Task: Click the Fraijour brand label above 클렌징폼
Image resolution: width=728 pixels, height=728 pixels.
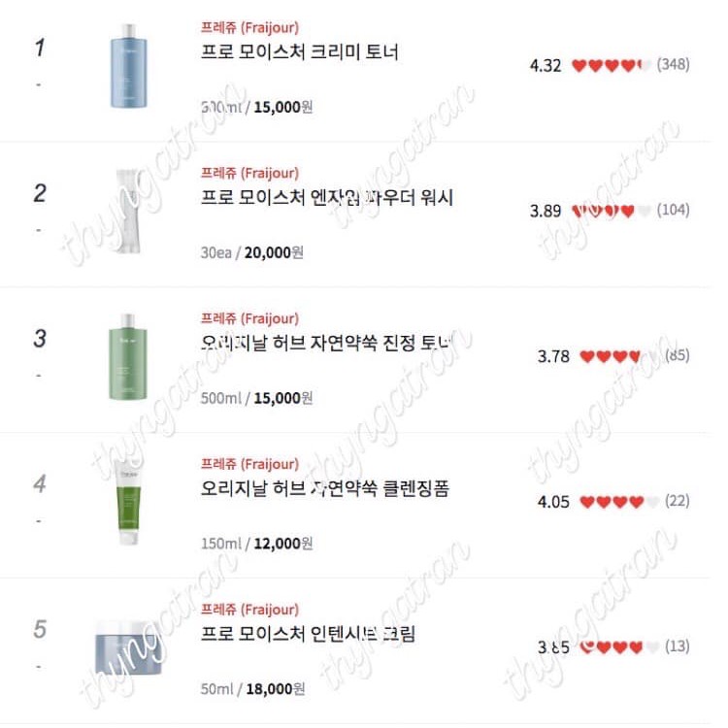Action: pos(249,464)
